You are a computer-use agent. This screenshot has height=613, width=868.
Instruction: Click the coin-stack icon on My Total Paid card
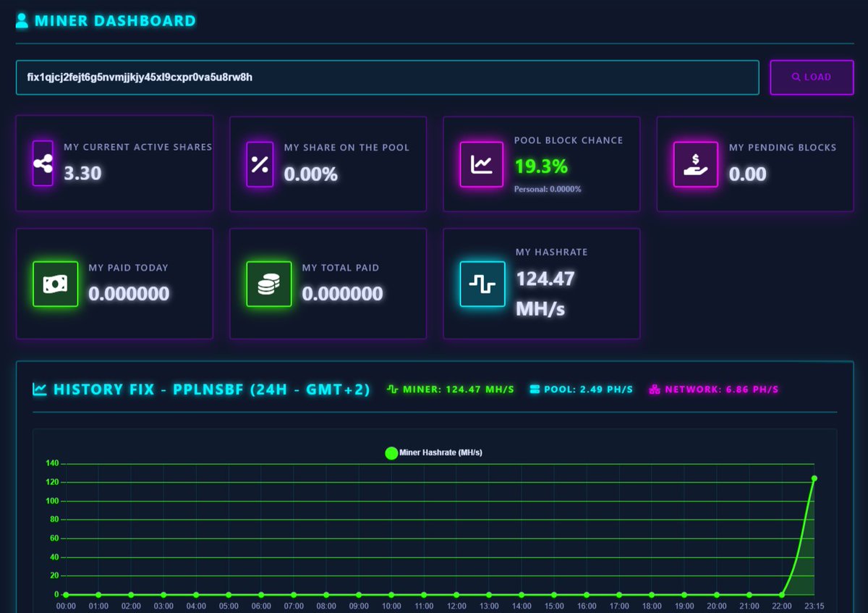(x=268, y=284)
